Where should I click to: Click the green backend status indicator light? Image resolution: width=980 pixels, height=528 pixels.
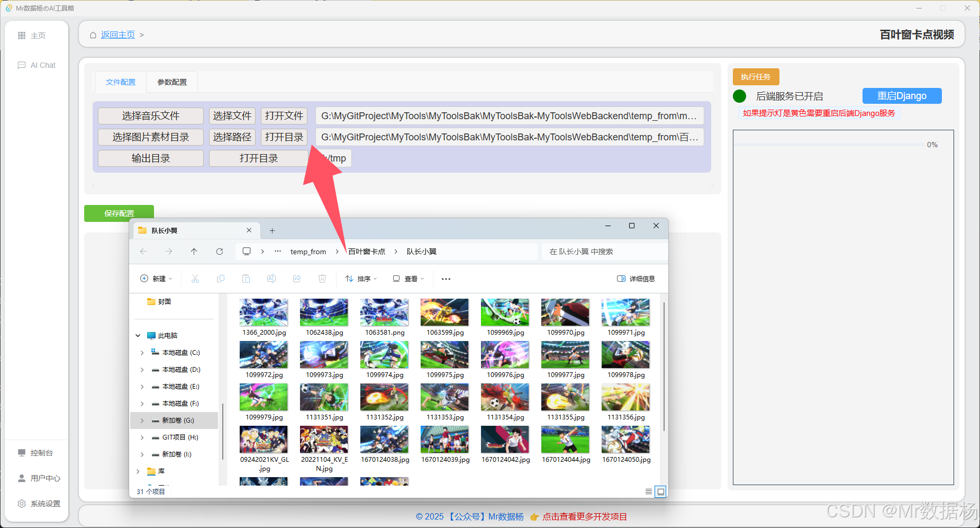739,96
